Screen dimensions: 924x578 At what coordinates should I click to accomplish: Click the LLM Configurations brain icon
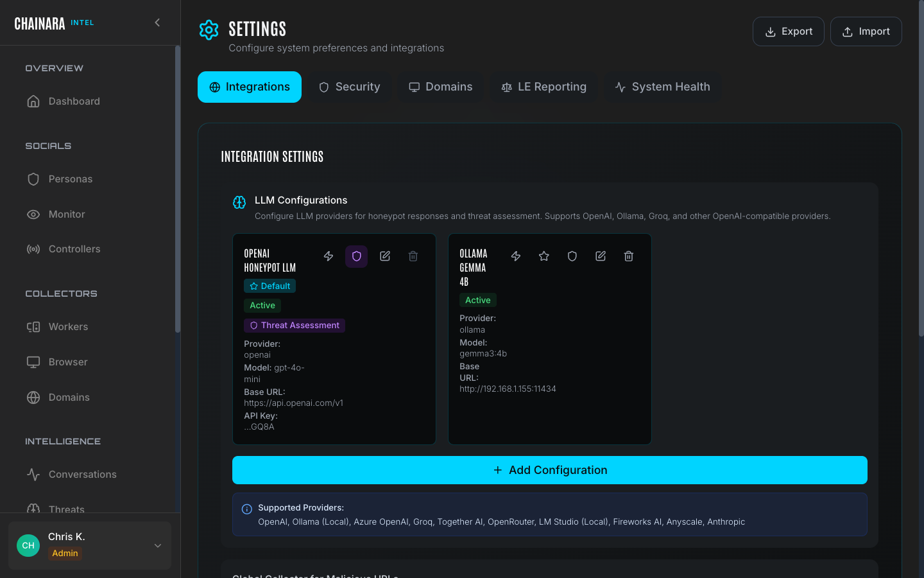(239, 202)
